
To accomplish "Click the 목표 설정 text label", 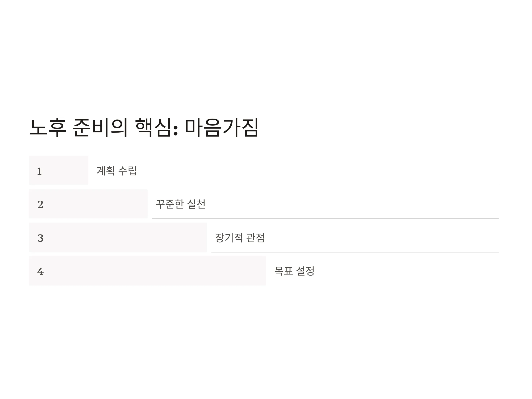I will click(x=294, y=271).
